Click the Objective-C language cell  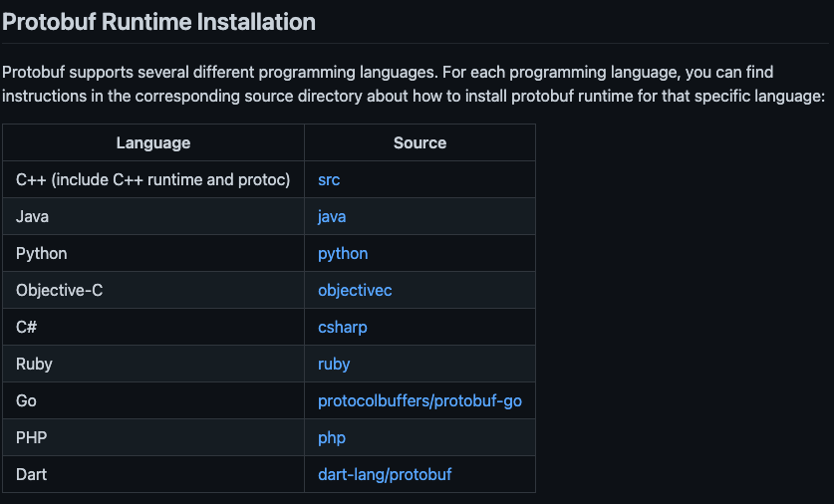coord(59,291)
